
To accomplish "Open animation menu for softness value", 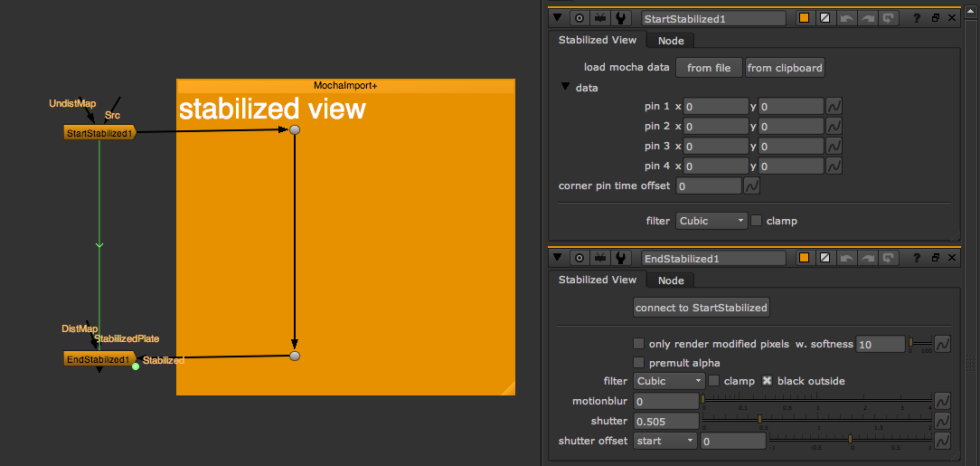I will tap(943, 344).
